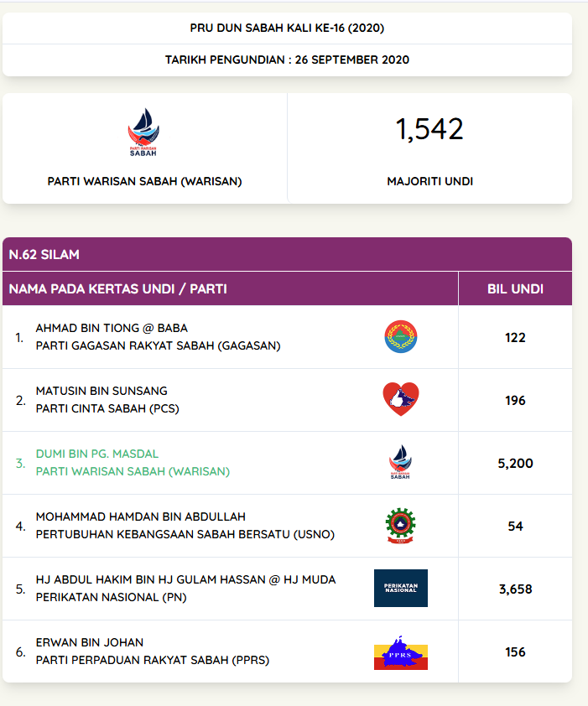This screenshot has width=588, height=706.
Task: Click the Perikatan Nasional logo
Action: (x=400, y=588)
